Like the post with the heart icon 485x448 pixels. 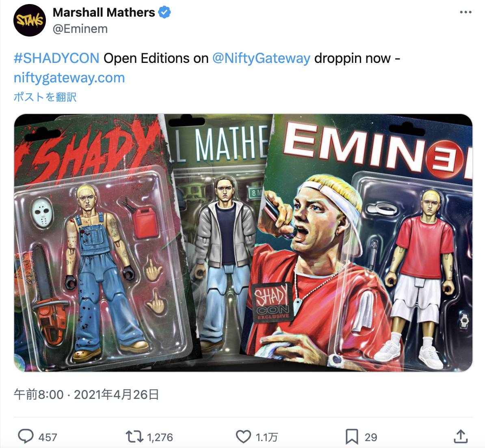click(x=243, y=437)
